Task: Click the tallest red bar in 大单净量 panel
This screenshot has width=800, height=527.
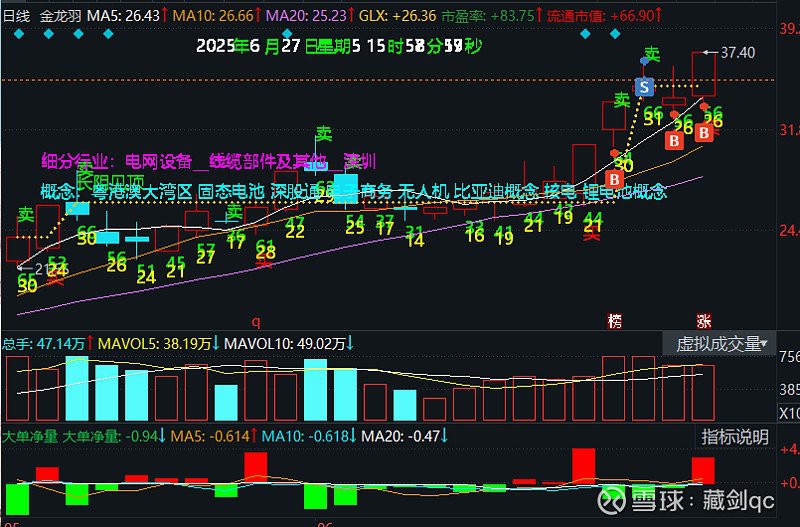Action: click(584, 466)
